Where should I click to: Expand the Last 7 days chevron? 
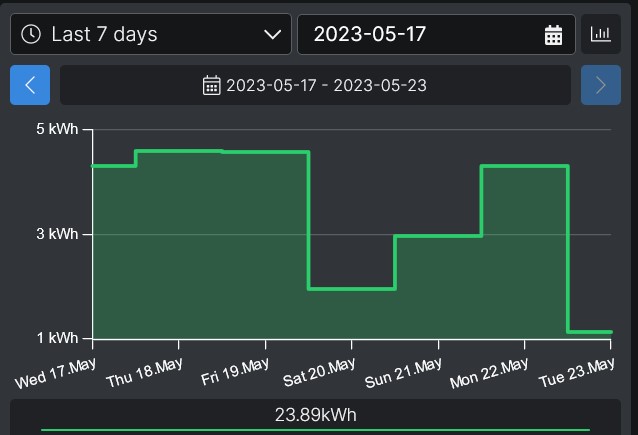tap(272, 34)
